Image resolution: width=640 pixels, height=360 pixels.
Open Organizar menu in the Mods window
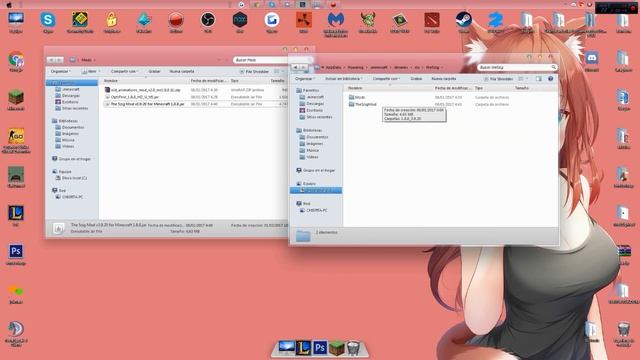coord(60,71)
